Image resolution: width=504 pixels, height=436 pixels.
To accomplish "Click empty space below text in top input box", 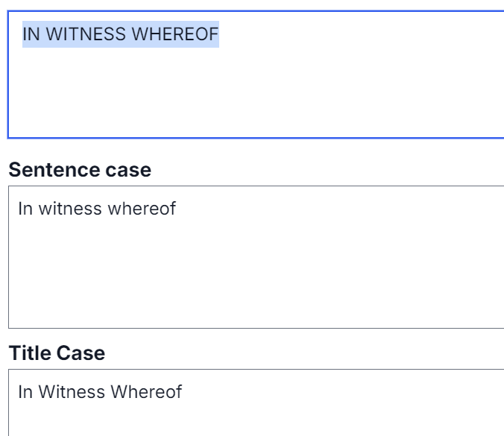I will (253, 97).
